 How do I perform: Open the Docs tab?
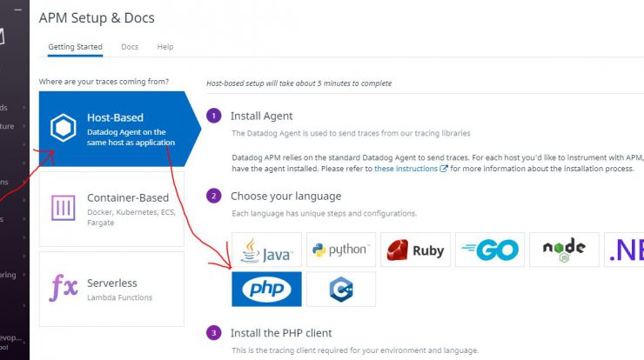[130, 47]
